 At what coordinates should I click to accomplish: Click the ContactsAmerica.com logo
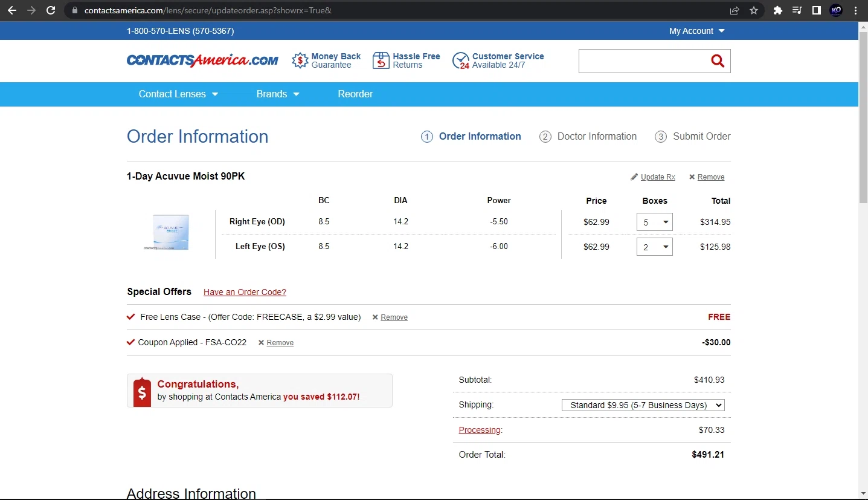click(202, 60)
